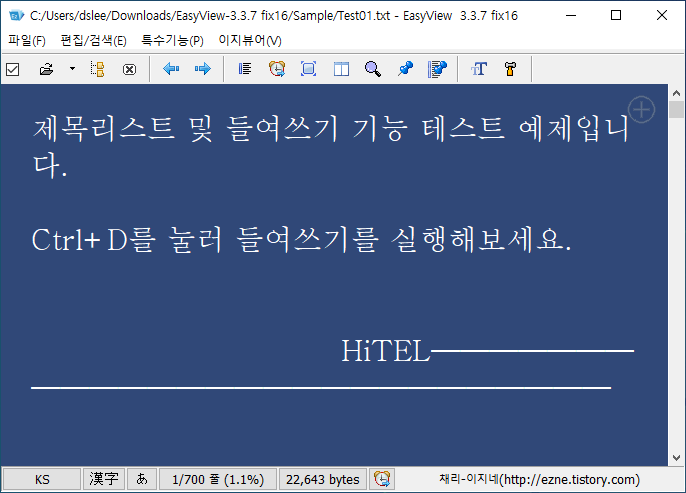Open the 특수기능(P) menu
This screenshot has height=493, width=686.
pos(172,41)
